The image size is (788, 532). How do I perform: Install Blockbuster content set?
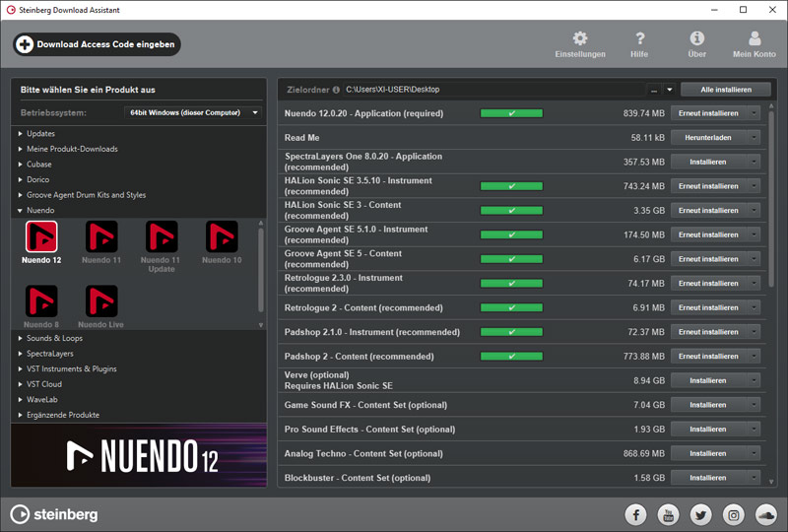point(708,478)
